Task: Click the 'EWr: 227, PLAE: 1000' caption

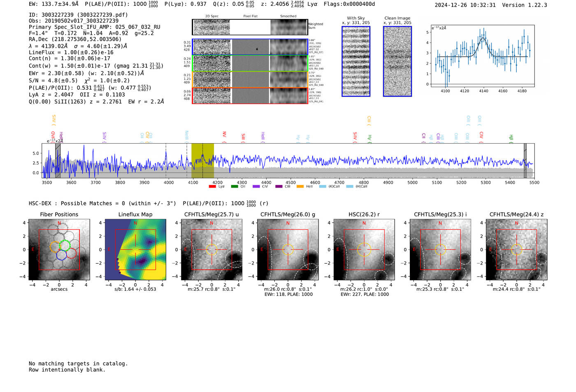Action: tap(364, 294)
